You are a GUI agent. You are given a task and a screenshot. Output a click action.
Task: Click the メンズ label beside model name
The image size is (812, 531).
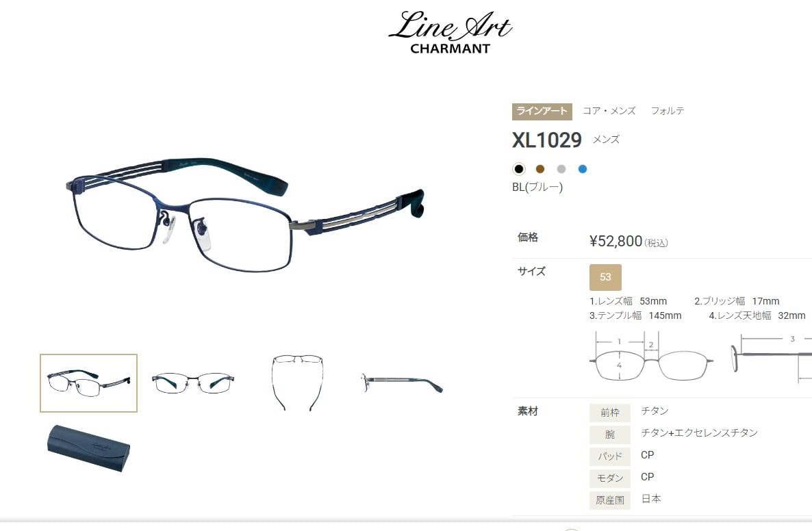click(606, 140)
